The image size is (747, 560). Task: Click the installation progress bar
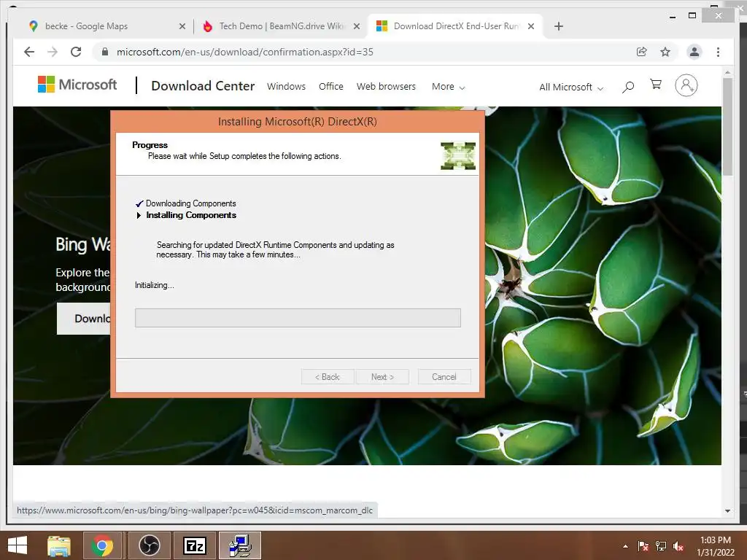[x=298, y=318]
